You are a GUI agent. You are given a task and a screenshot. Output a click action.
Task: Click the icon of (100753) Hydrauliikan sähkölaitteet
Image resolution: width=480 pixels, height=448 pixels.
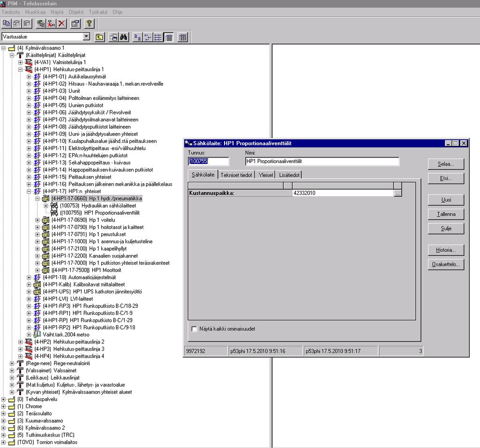[54, 206]
